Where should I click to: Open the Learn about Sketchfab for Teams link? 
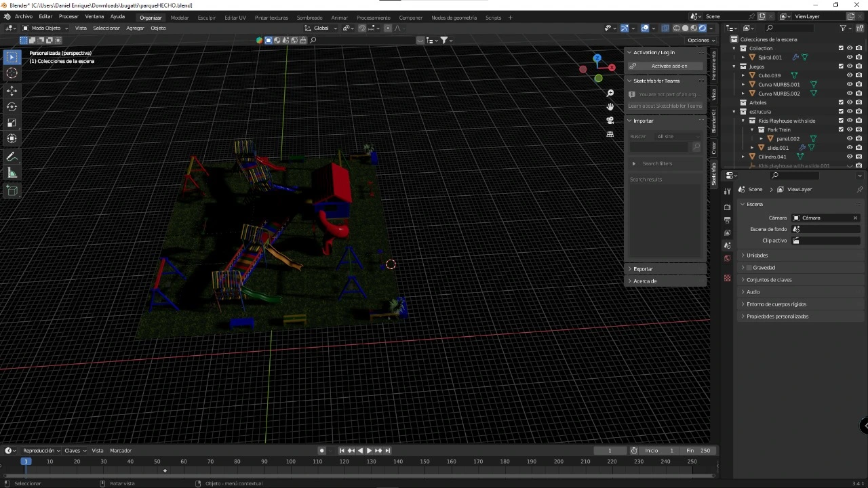tap(667, 106)
